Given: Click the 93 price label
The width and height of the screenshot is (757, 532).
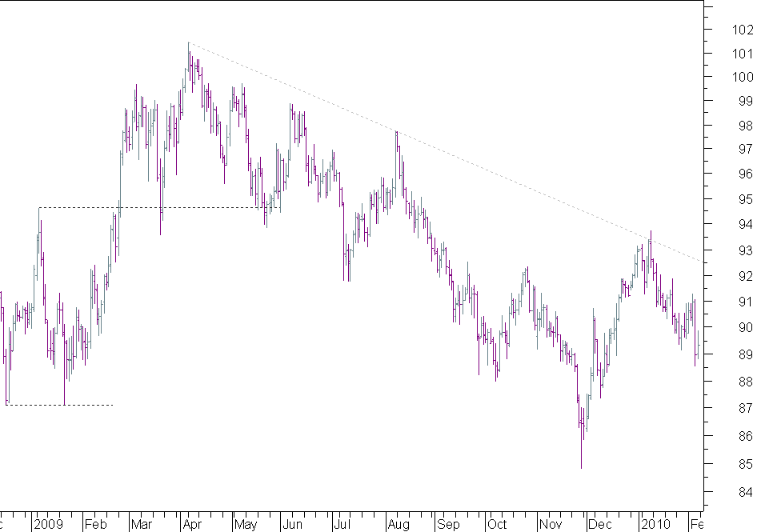Looking at the screenshot, I should [746, 250].
